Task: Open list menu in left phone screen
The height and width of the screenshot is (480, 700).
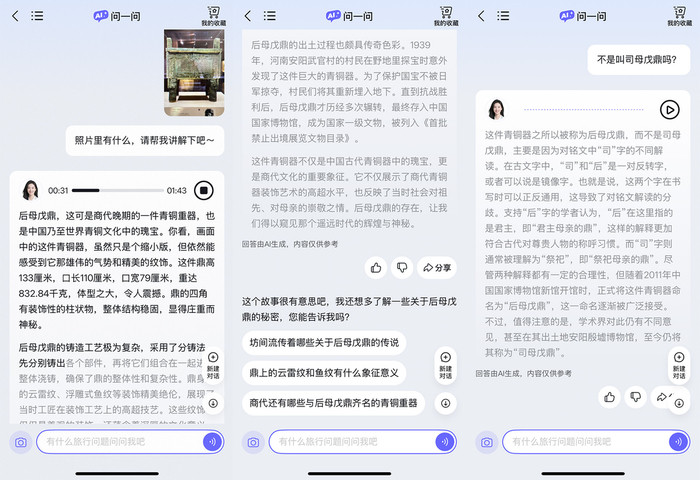Action: click(x=38, y=16)
